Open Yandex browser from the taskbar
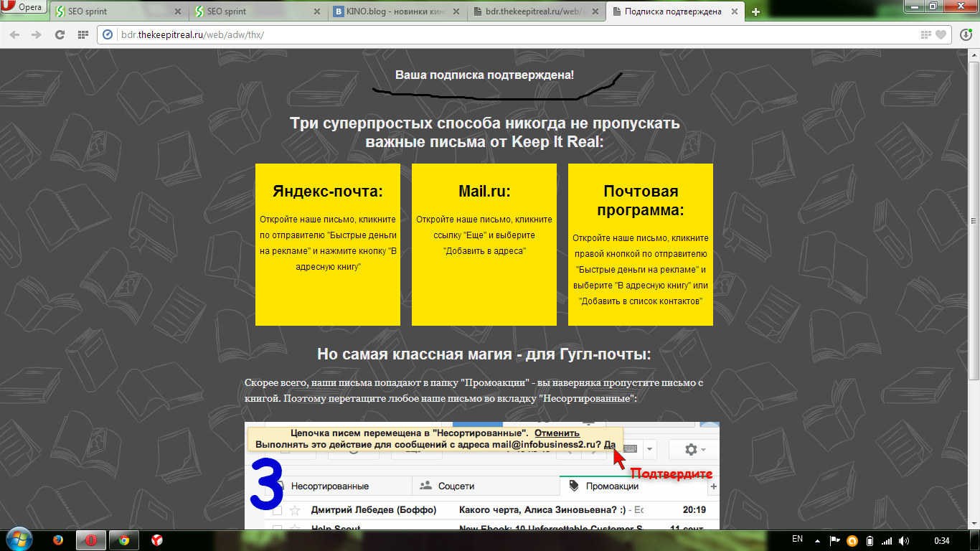The image size is (980, 551). pyautogui.click(x=156, y=540)
